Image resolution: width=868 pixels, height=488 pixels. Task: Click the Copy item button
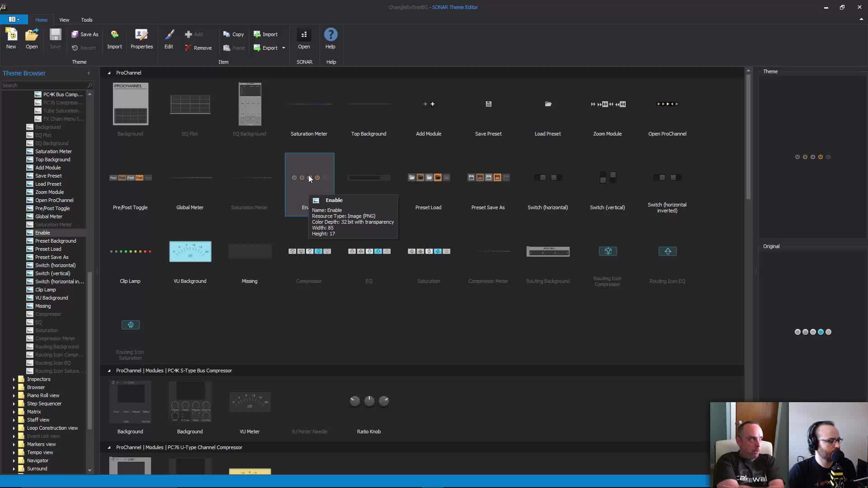point(233,34)
